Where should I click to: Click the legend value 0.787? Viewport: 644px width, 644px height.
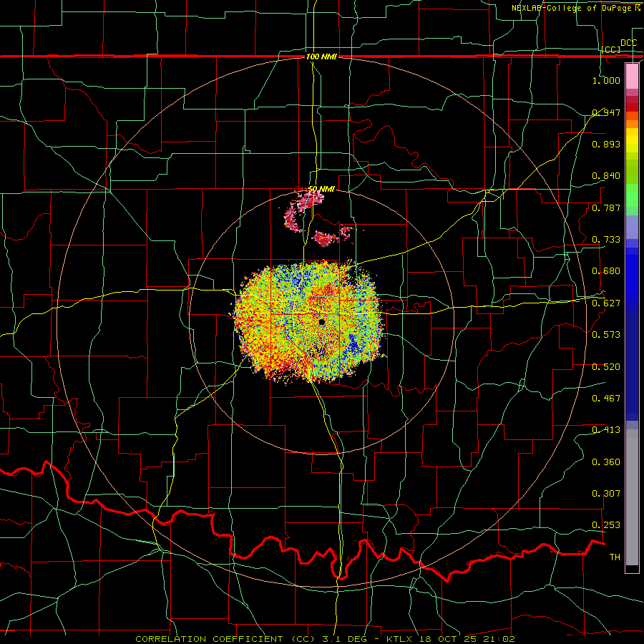(x=606, y=208)
